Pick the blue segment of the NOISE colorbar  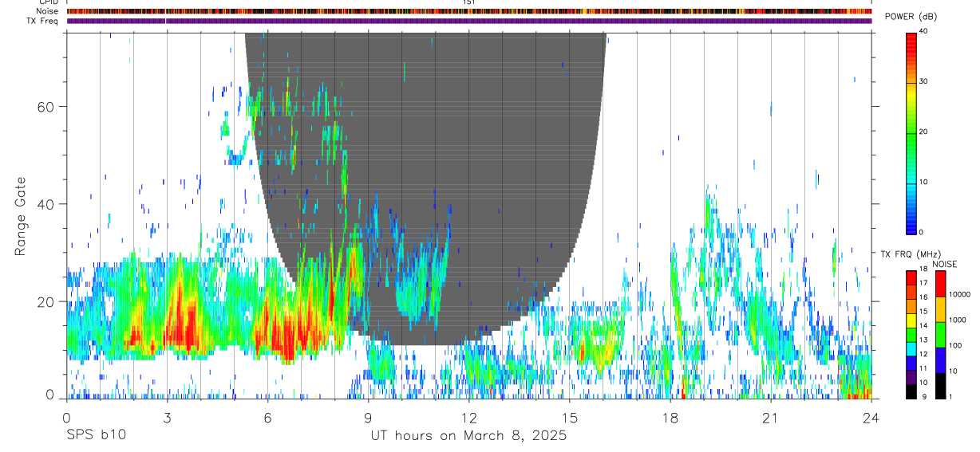click(940, 360)
